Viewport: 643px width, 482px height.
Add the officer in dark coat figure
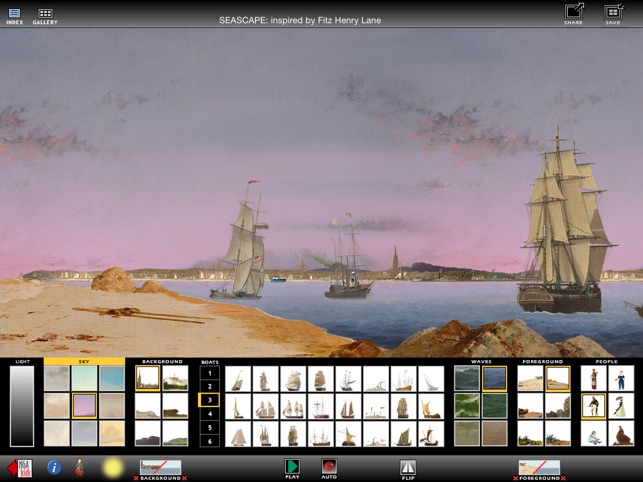(x=593, y=406)
